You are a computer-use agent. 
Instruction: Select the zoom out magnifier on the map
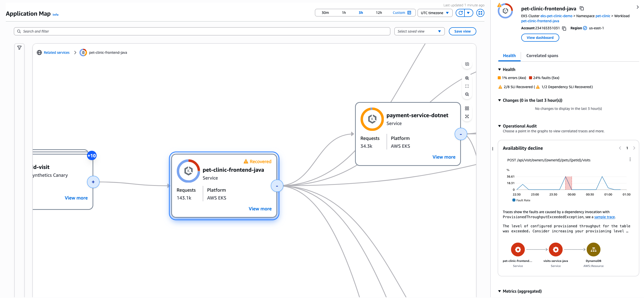[x=467, y=94]
